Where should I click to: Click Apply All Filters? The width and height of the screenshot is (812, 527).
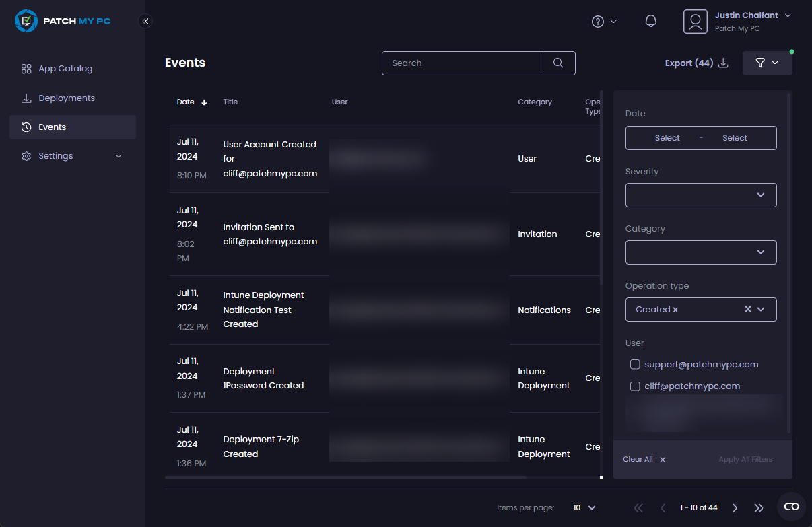click(745, 459)
